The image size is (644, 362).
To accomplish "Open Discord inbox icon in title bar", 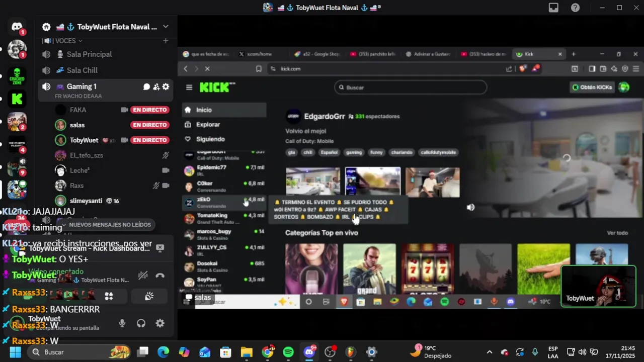I will coord(553,8).
